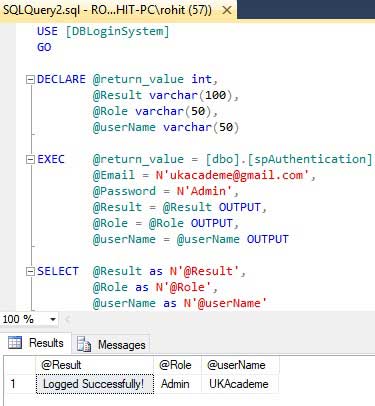This screenshot has width=375, height=406.
Task: Select the @Result column header
Action: tap(94, 365)
